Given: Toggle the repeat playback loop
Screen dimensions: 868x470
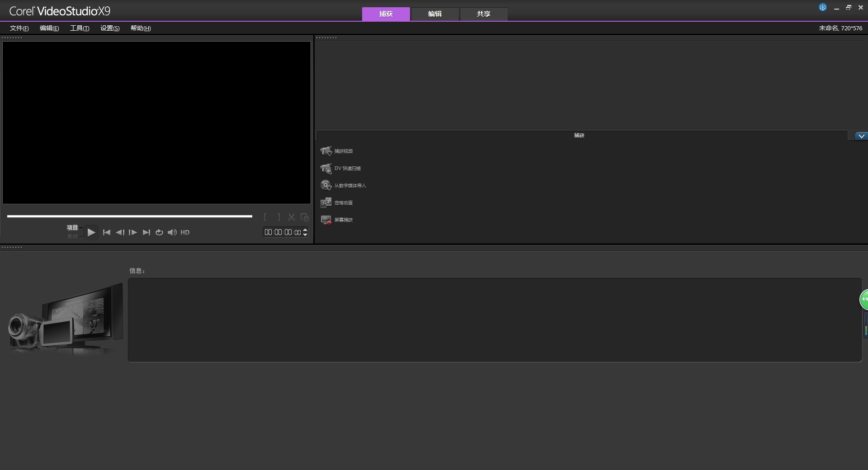Looking at the screenshot, I should click(x=159, y=232).
